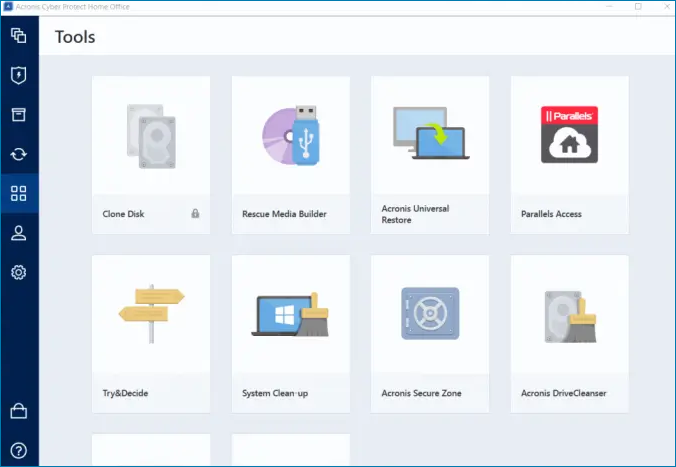Open the store bag sidebar icon
The image size is (676, 467).
click(x=18, y=411)
